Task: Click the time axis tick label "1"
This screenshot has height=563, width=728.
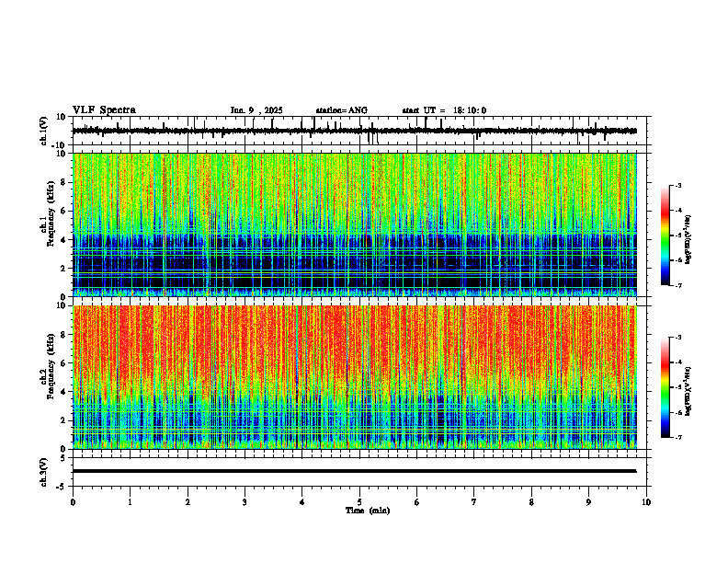Action: tap(130, 502)
